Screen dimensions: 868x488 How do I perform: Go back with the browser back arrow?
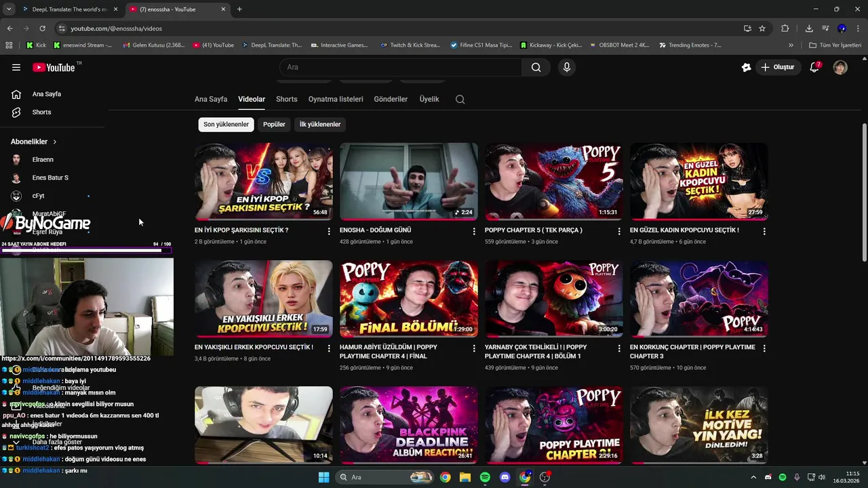tap(9, 28)
